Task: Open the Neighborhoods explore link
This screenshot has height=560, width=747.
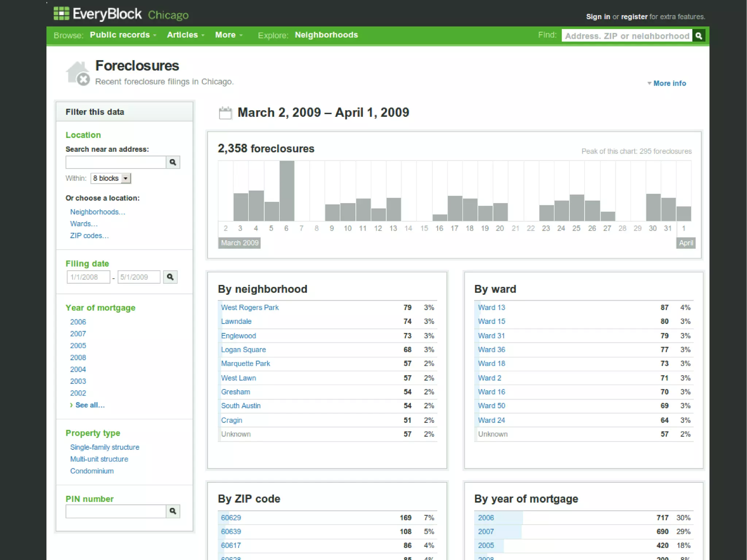Action: [x=326, y=35]
